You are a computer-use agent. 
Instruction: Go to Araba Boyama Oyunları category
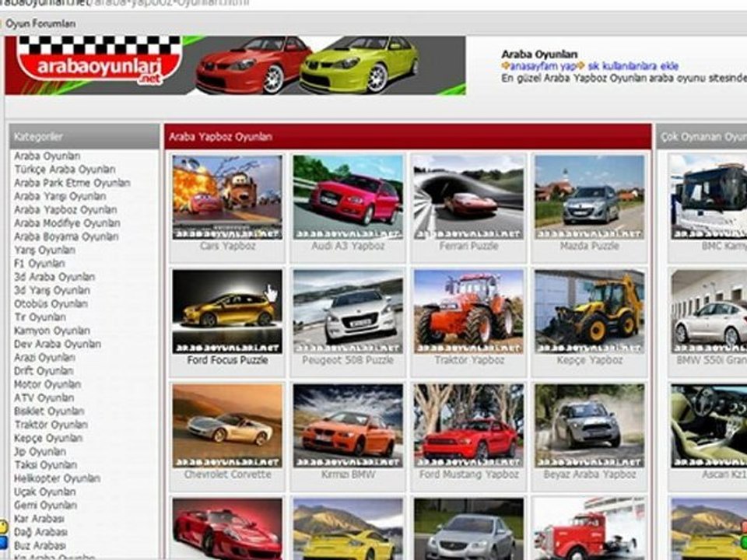(66, 236)
